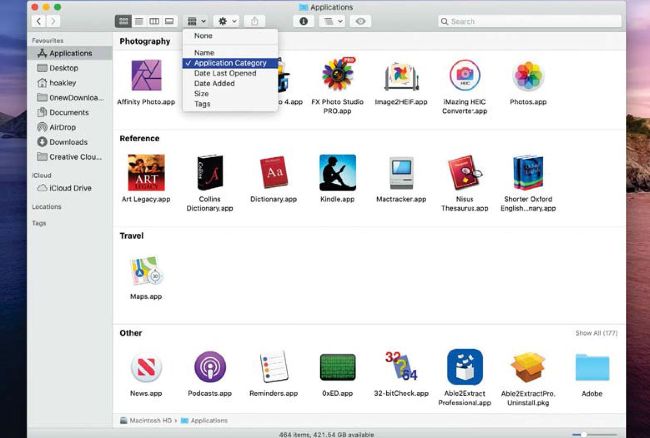
Task: Launch the Podcasts app
Action: click(210, 367)
